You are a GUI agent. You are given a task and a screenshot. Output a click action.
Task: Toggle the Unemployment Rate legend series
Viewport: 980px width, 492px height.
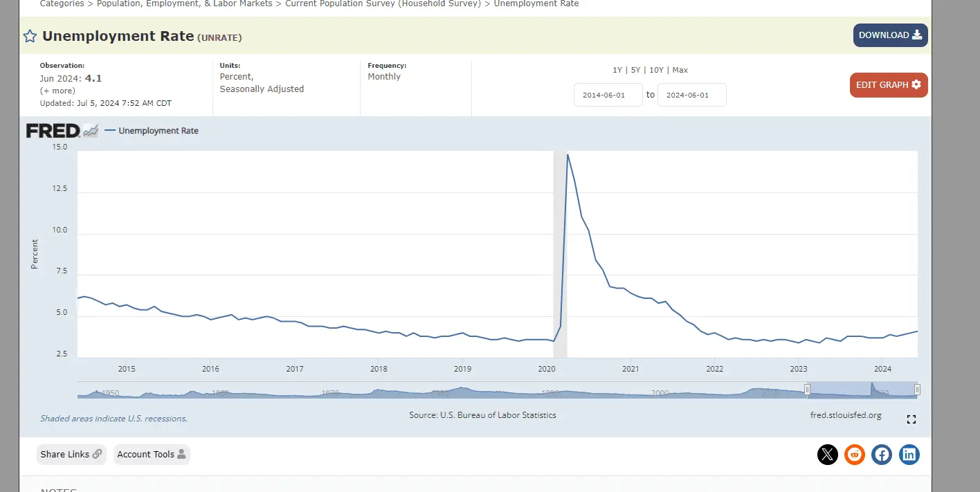pos(158,131)
